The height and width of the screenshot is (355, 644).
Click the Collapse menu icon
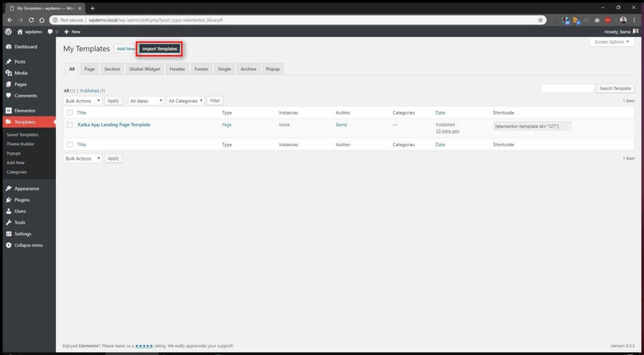8,245
